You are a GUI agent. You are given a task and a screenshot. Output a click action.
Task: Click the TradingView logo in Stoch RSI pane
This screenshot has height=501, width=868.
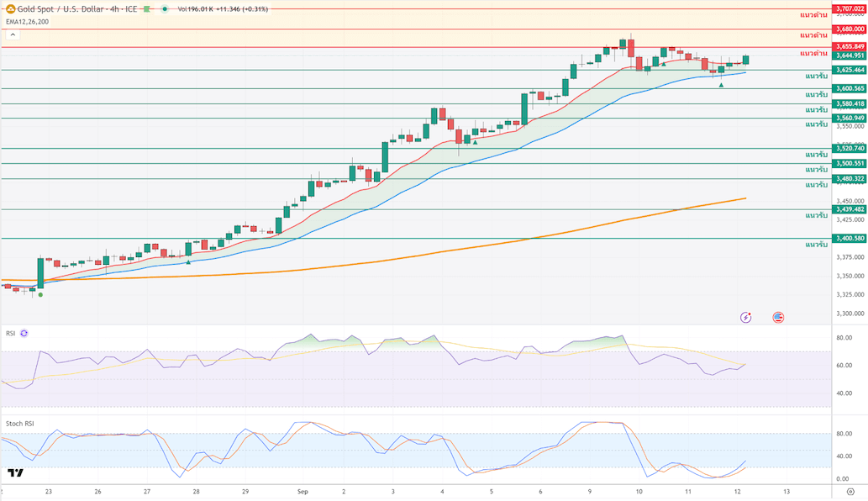[16, 472]
